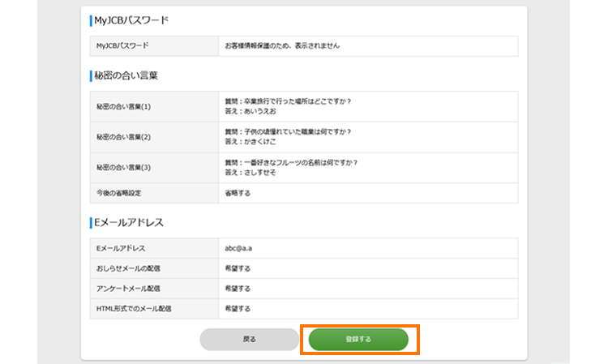
Task: Select the 秘密の合い言葉 section heading
Action: point(126,75)
